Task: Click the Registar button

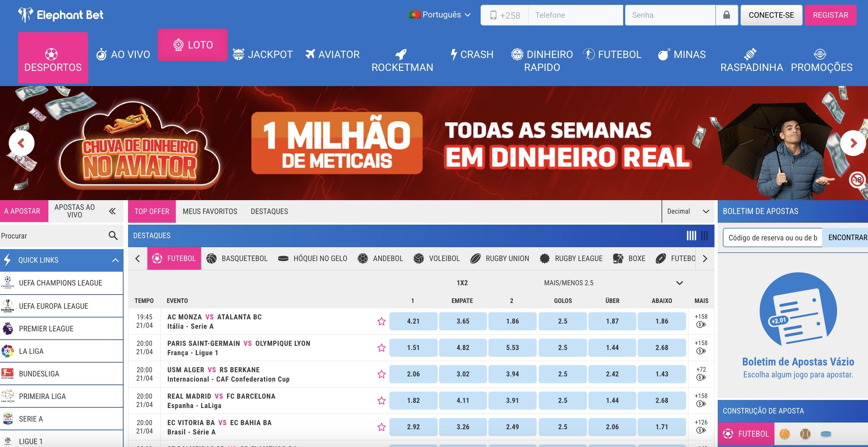Action: [830, 15]
